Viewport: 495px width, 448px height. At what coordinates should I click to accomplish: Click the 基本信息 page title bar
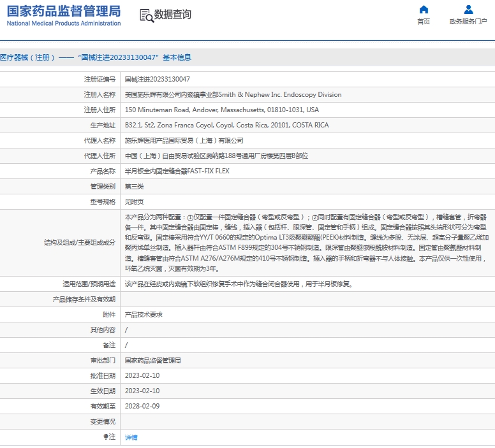[247, 57]
